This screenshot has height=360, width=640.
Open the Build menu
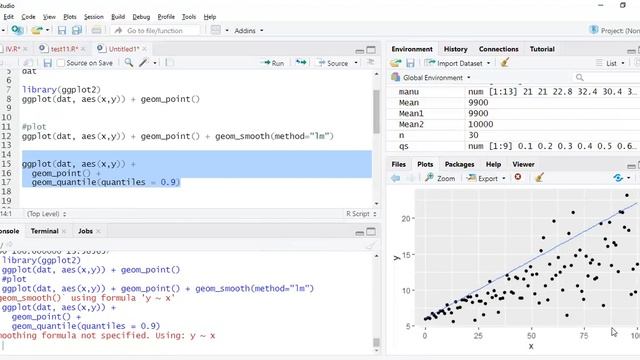pos(118,17)
